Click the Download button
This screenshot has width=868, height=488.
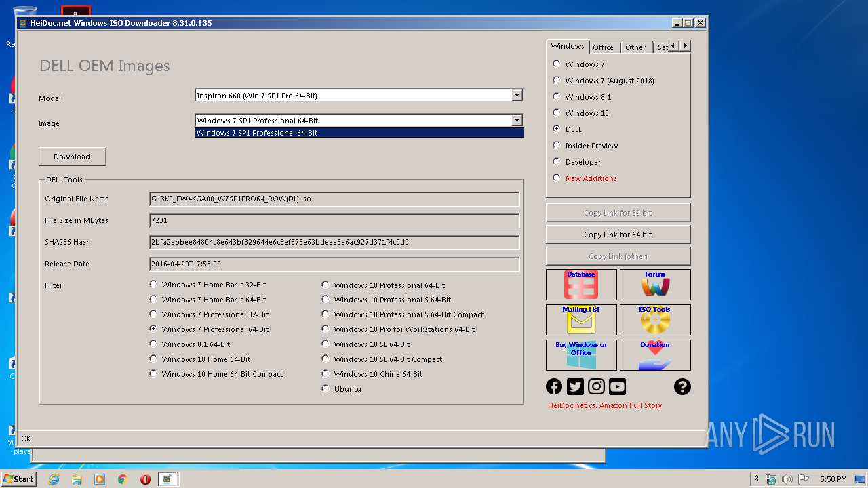[x=72, y=157]
